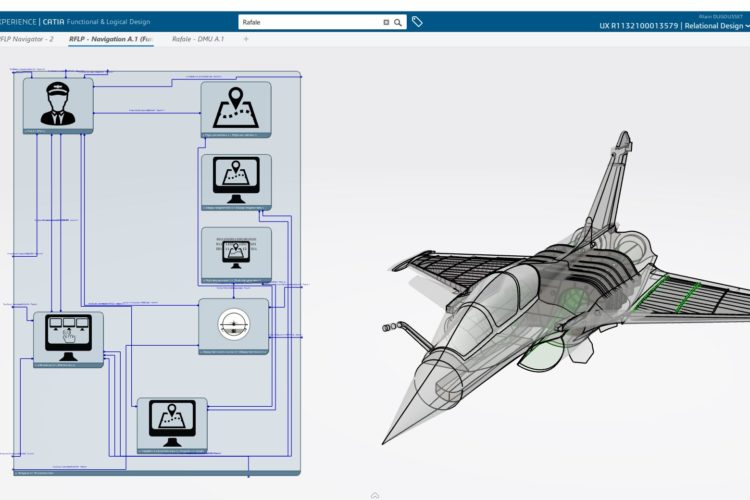Image resolution: width=750 pixels, height=500 pixels.
Task: Click the search magnifier icon
Action: pyautogui.click(x=397, y=22)
